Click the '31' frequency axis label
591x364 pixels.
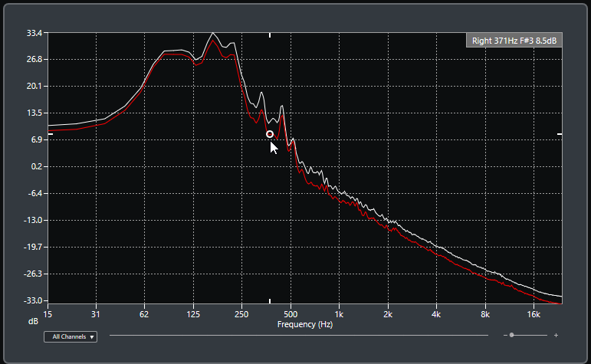(x=96, y=314)
